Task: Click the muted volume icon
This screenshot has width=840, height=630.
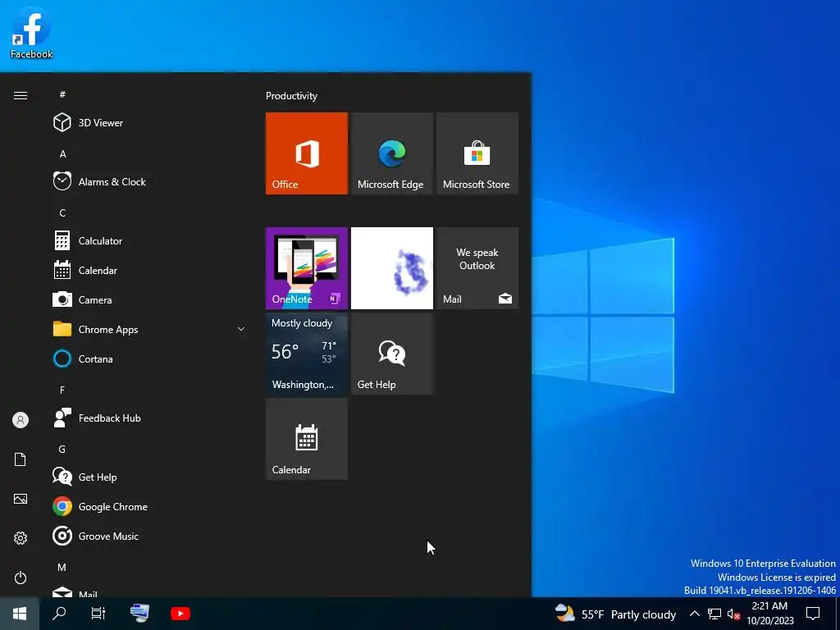Action: tap(733, 614)
